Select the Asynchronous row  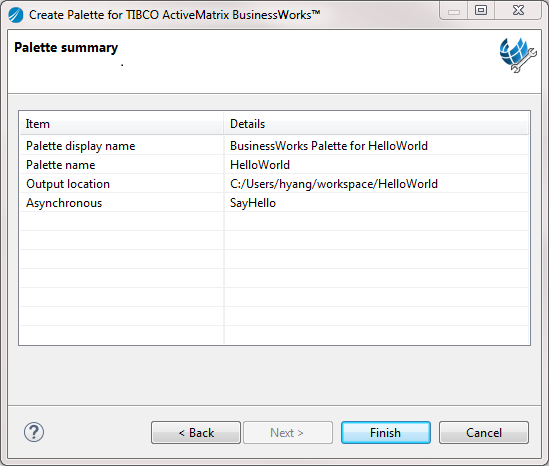[274, 203]
